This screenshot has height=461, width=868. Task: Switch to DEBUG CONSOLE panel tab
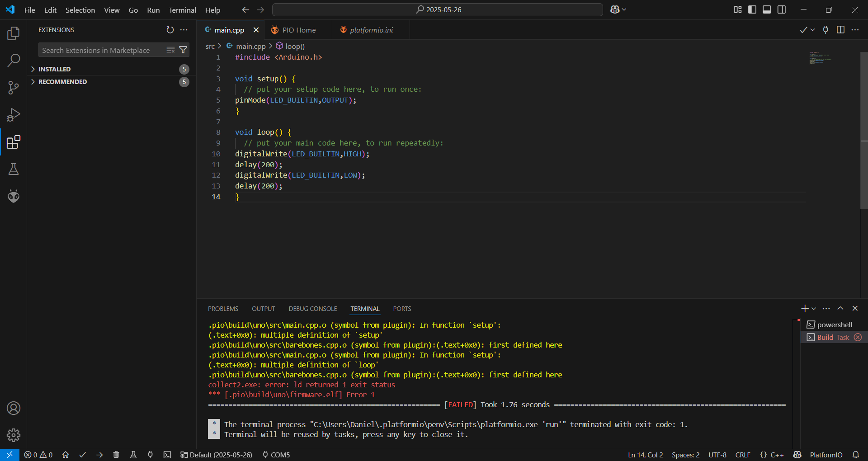tap(313, 309)
